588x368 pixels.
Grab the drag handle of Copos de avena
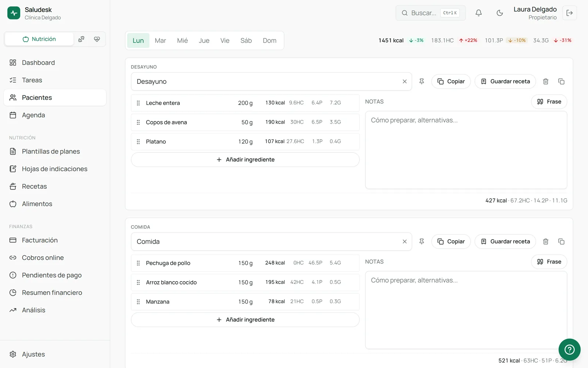coord(138,122)
